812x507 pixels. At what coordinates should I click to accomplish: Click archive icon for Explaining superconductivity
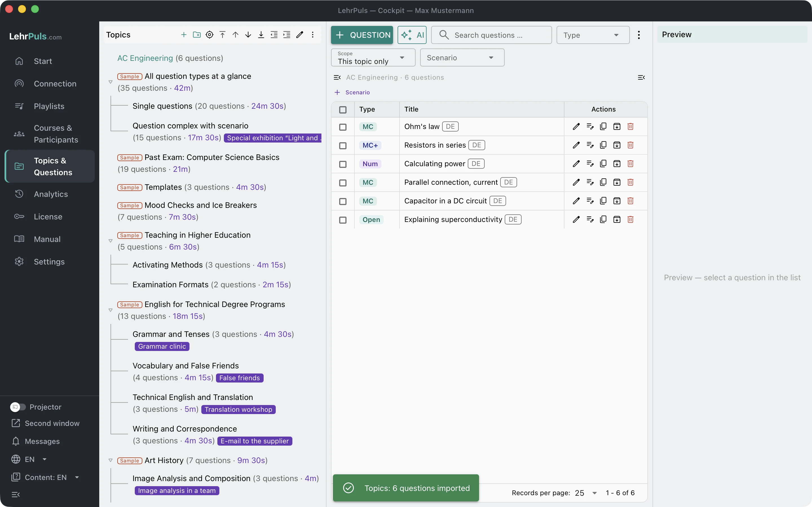(617, 220)
